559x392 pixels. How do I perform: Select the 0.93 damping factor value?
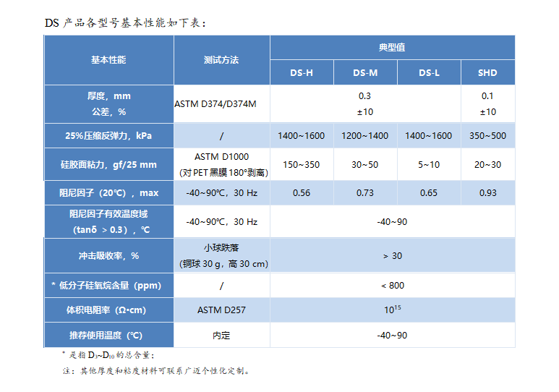487,193
